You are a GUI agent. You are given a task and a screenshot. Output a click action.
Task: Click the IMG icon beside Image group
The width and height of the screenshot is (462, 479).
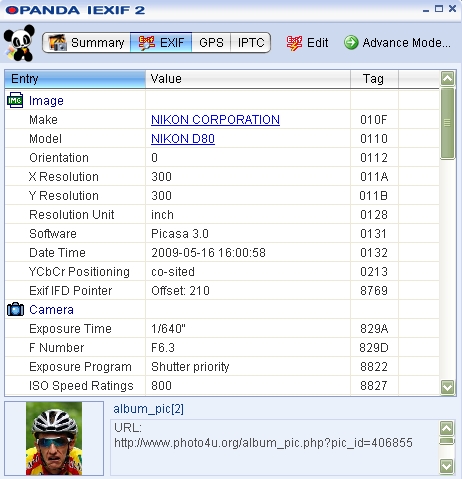[x=15, y=100]
